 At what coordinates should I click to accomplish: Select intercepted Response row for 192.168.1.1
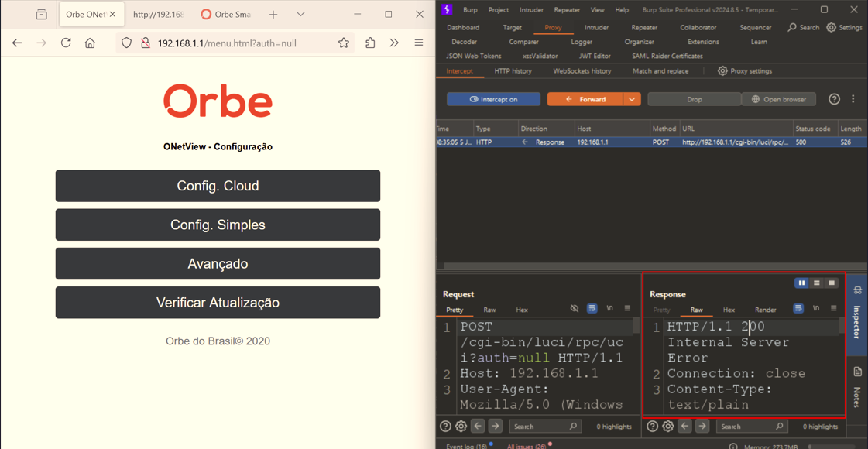[x=651, y=142]
